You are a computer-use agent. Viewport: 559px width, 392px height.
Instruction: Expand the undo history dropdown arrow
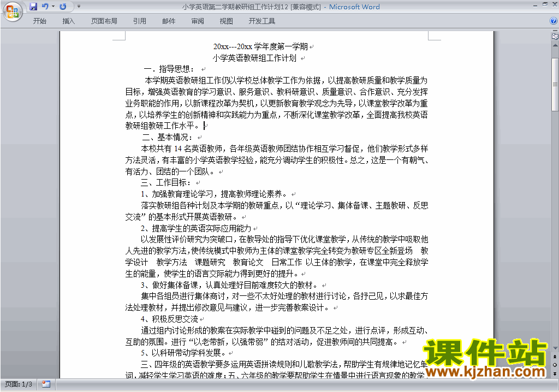53,7
